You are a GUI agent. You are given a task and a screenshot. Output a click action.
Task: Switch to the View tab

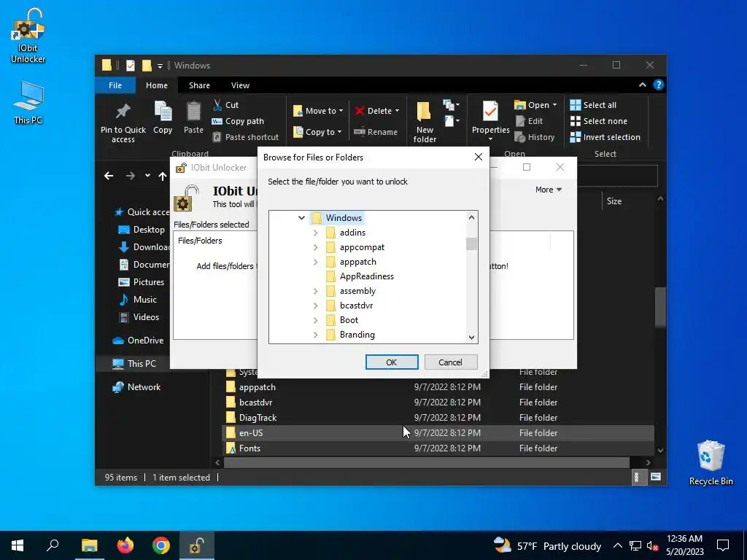(240, 85)
